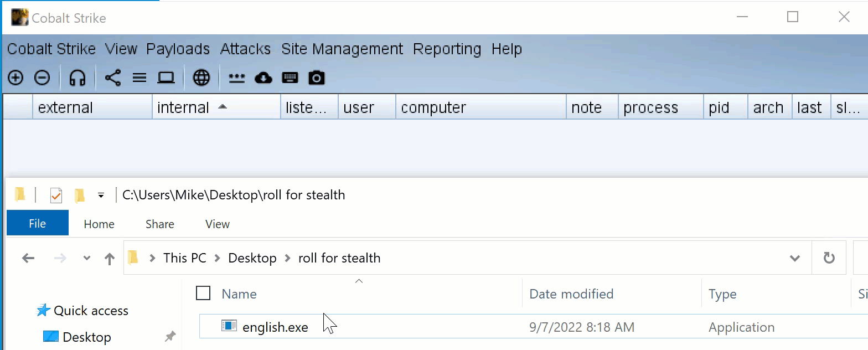This screenshot has width=868, height=350.
Task: Open downloaded files cloud icon
Action: click(263, 78)
